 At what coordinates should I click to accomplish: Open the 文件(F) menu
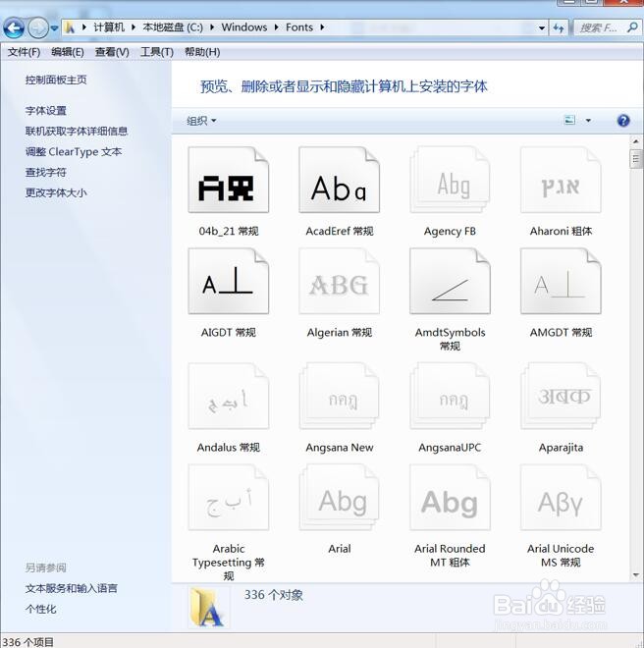click(x=24, y=52)
